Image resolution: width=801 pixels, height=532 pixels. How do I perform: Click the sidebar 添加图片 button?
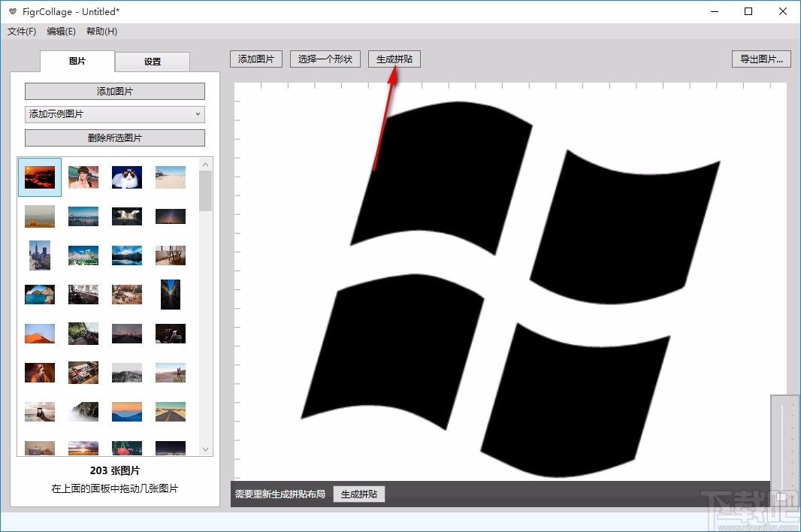(114, 91)
